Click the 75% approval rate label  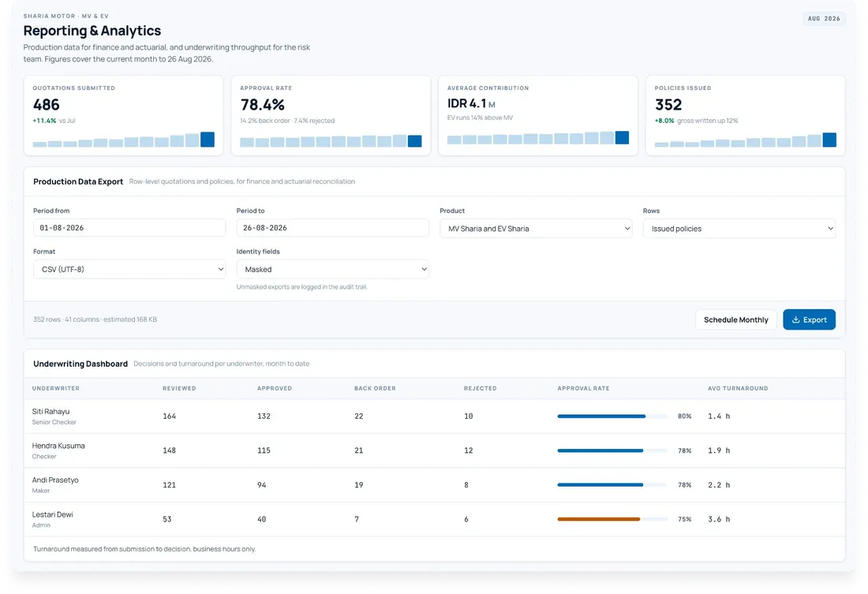[x=684, y=519]
